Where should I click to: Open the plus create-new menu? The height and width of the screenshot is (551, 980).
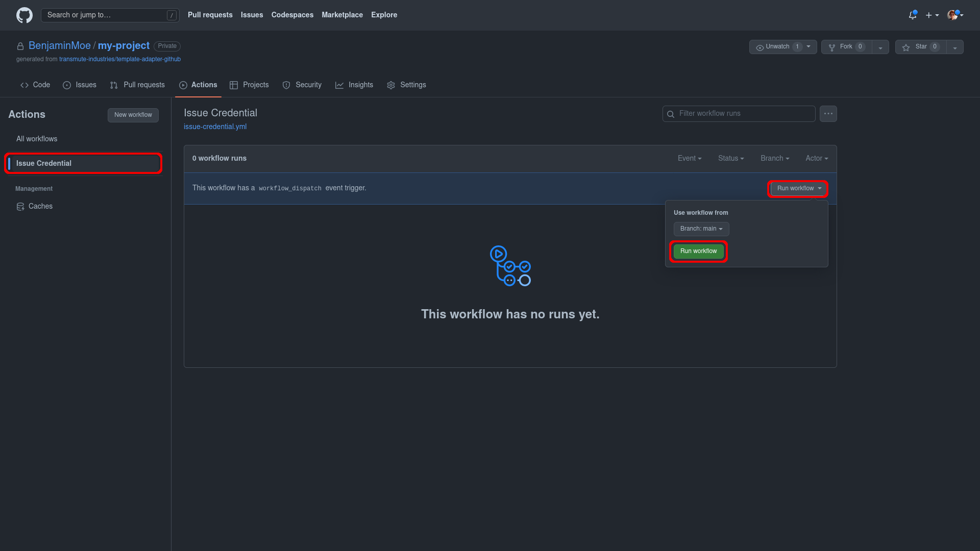tap(932, 15)
